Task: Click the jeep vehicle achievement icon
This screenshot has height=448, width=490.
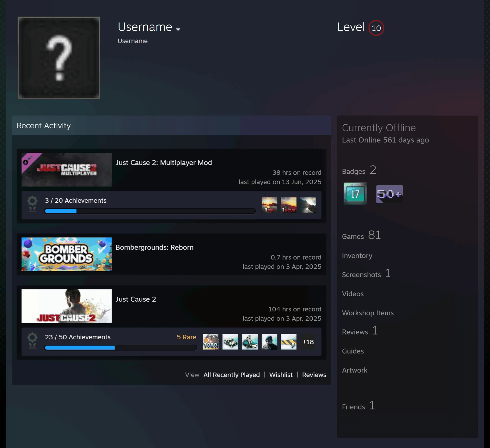Action: coord(230,342)
